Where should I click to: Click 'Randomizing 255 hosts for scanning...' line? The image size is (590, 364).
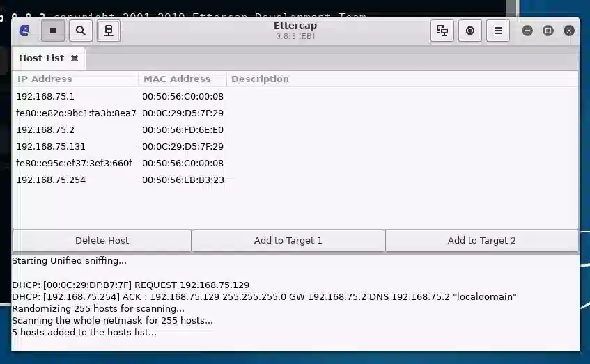pyautogui.click(x=98, y=309)
